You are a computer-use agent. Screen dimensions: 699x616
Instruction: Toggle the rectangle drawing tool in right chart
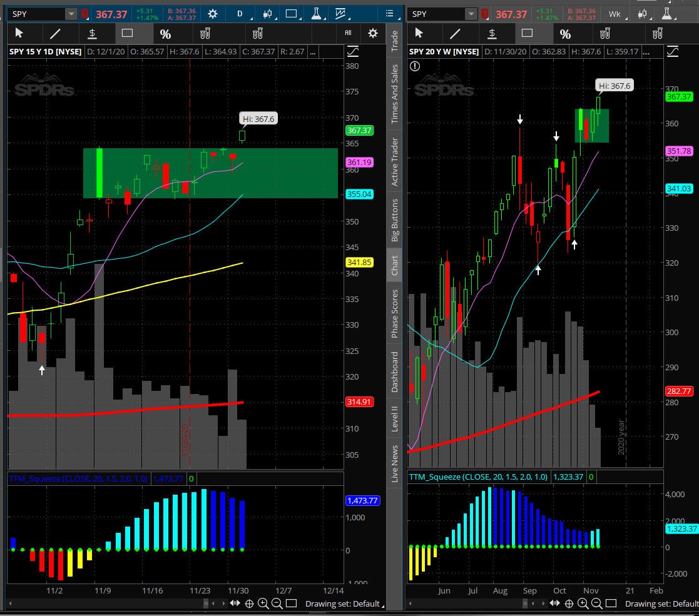point(528,34)
